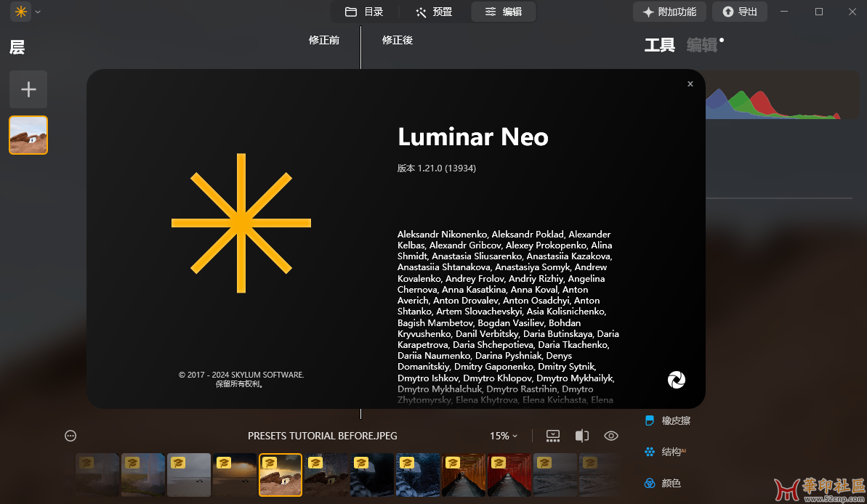Select first waterfall filmstrip thumbnail
The width and height of the screenshot is (867, 504).
coord(97,475)
